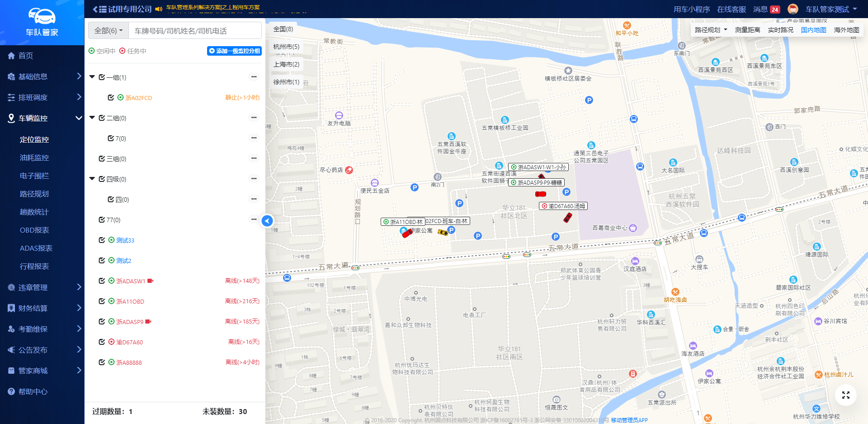Click the video camera icon beside 浙ADASW1
868x424 pixels.
click(151, 281)
